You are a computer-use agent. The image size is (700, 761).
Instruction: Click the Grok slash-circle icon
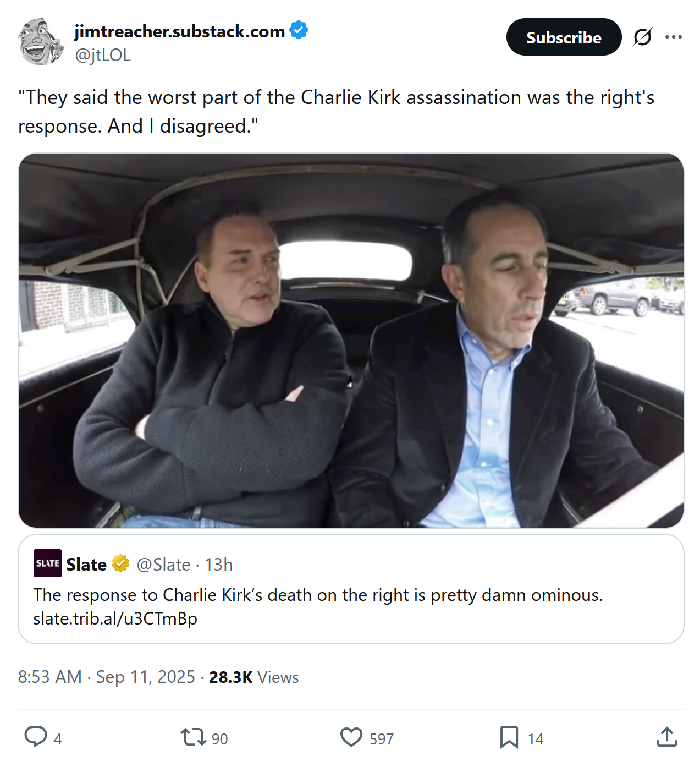[x=642, y=37]
